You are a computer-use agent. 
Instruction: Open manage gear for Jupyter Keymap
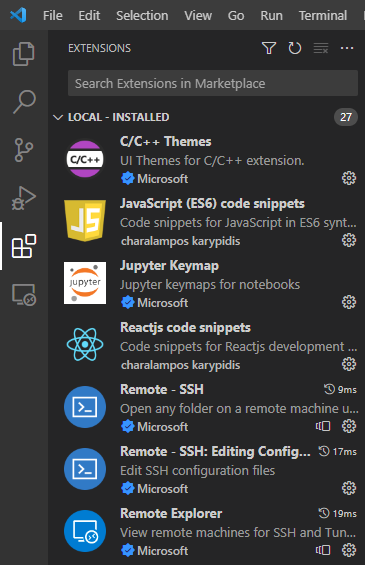(x=349, y=302)
